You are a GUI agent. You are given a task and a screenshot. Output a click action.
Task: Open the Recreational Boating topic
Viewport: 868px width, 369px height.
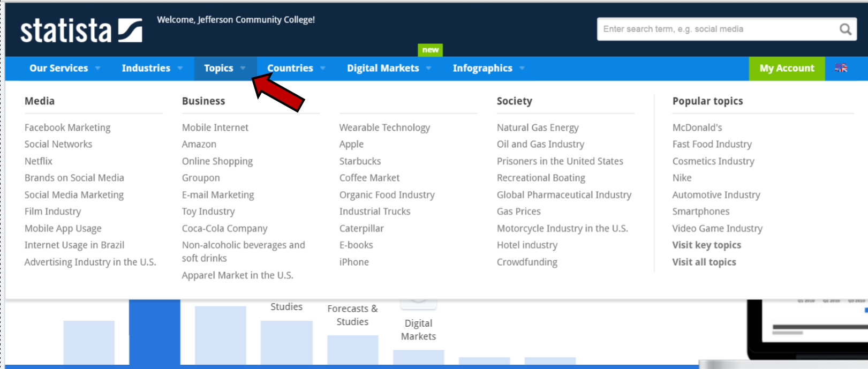click(541, 178)
